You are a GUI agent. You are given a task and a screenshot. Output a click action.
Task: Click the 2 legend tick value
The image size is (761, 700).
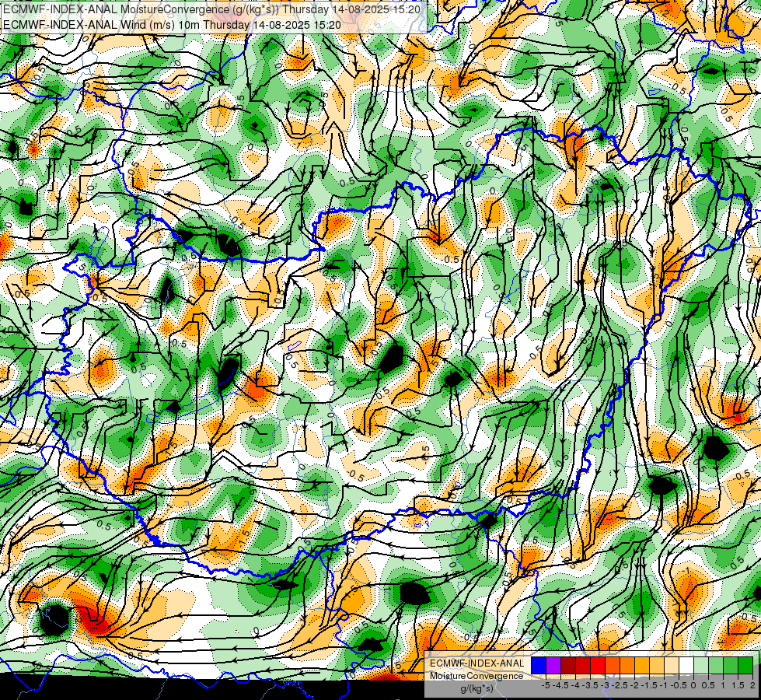click(x=752, y=685)
